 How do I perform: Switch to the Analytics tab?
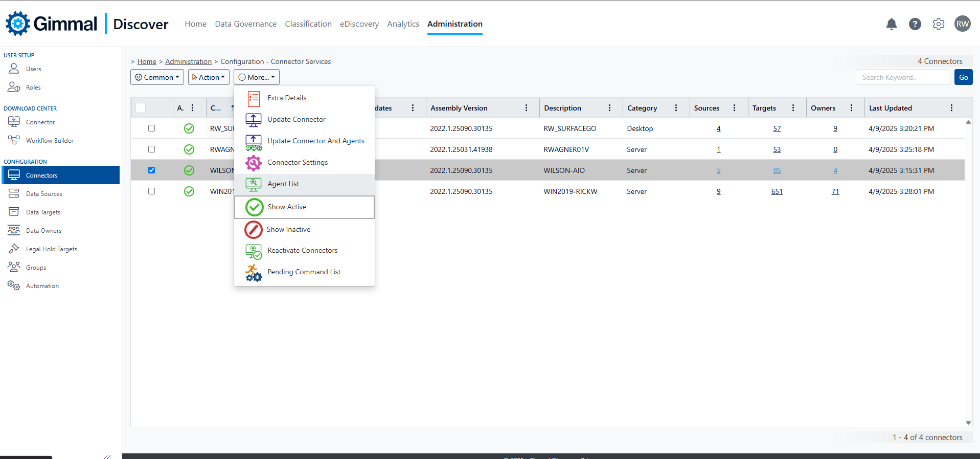coord(403,24)
